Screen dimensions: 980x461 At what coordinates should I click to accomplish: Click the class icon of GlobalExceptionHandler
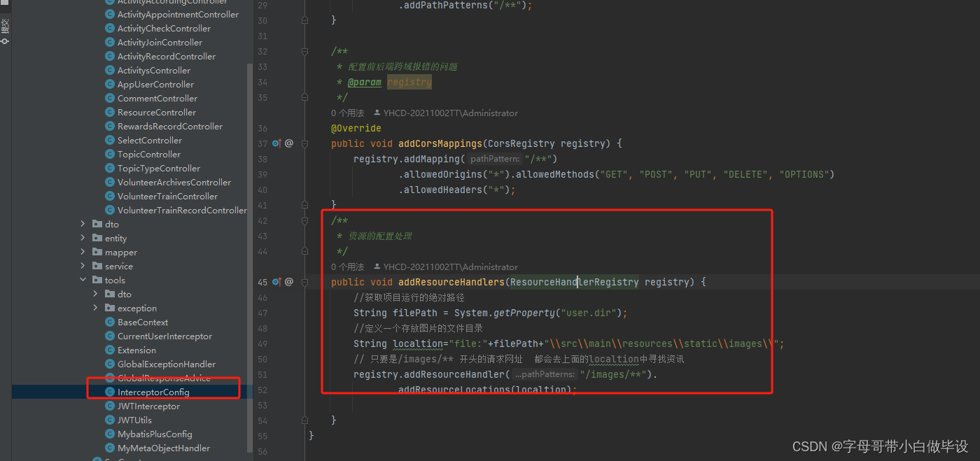(110, 364)
